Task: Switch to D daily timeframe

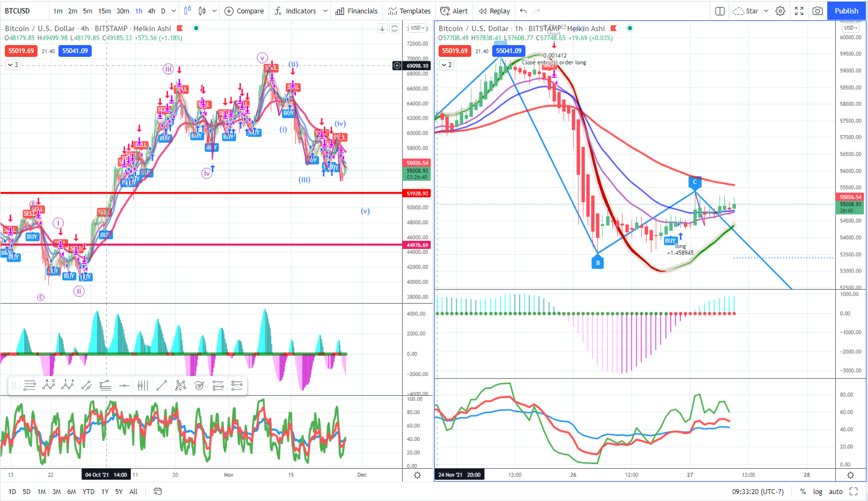Action: pyautogui.click(x=163, y=11)
